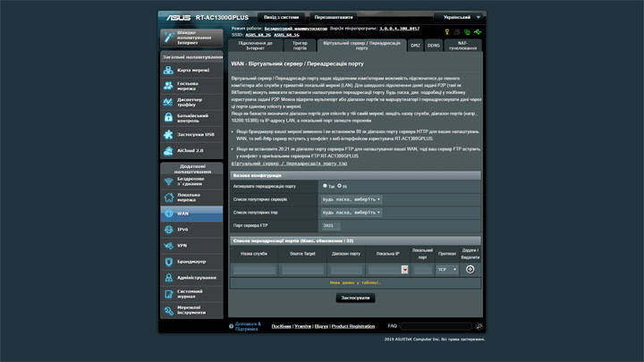Focus the Source Target input field

point(302,270)
